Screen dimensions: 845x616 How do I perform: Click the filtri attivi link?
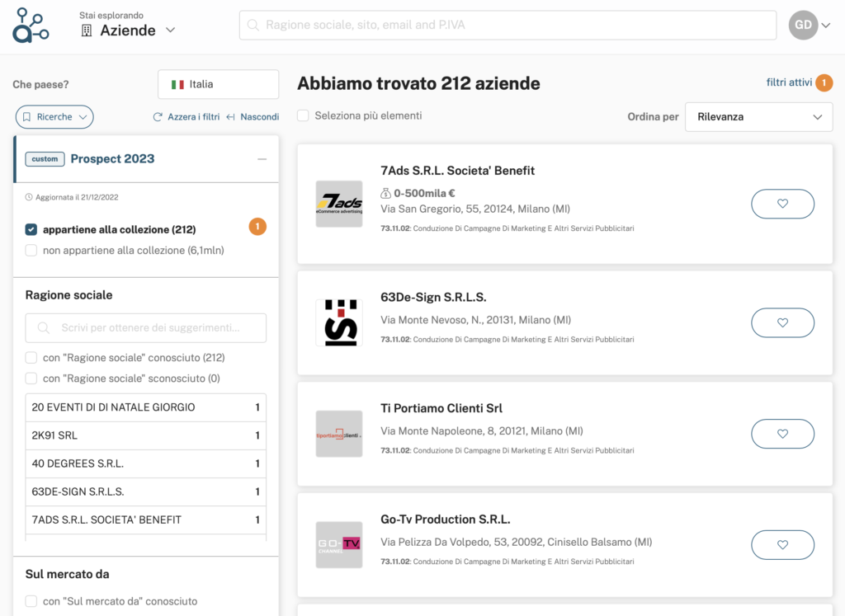pyautogui.click(x=789, y=82)
